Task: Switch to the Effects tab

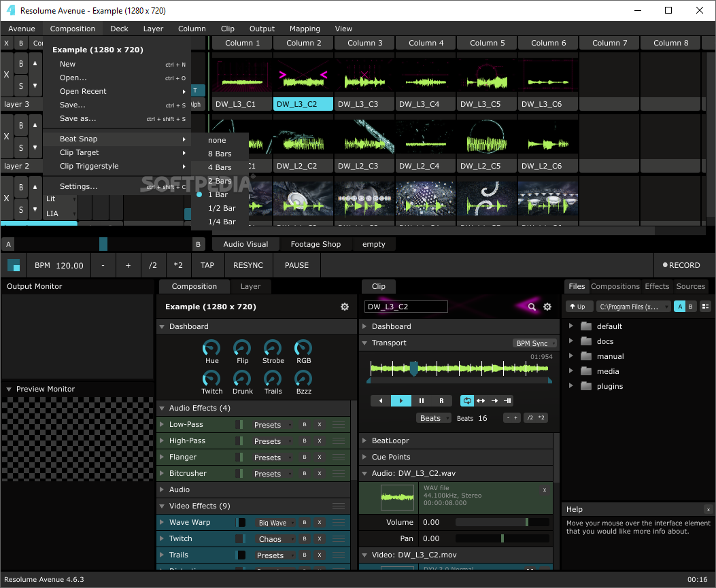Action: (657, 286)
